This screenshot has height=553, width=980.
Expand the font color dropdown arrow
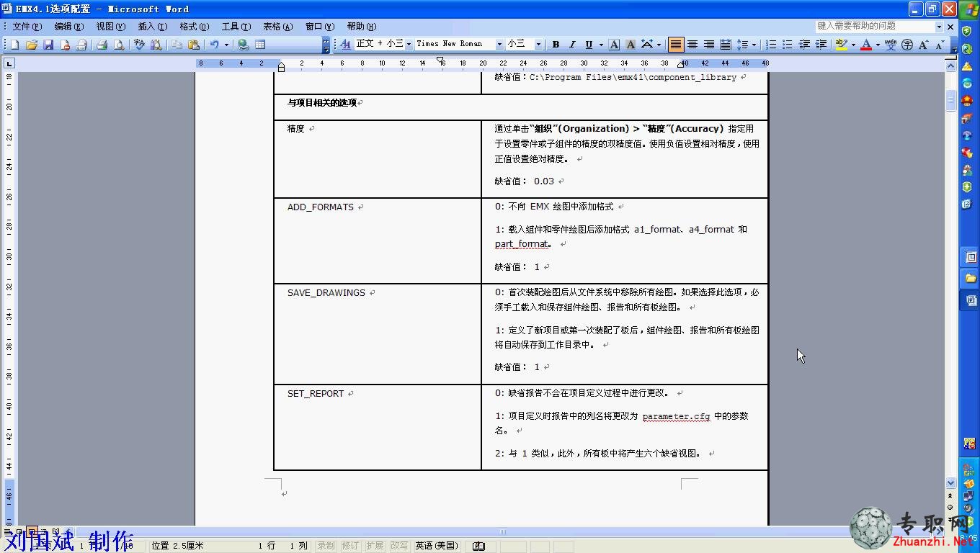(878, 45)
